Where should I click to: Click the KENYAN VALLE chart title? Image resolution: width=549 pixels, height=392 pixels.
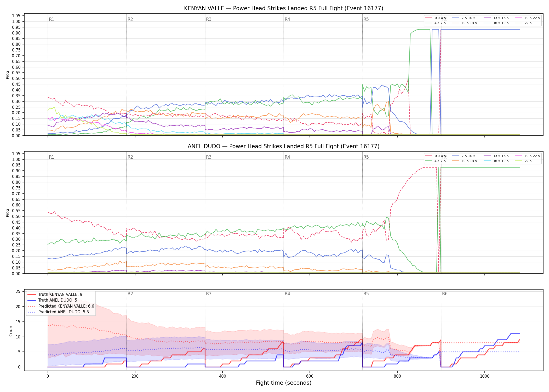(283, 8)
